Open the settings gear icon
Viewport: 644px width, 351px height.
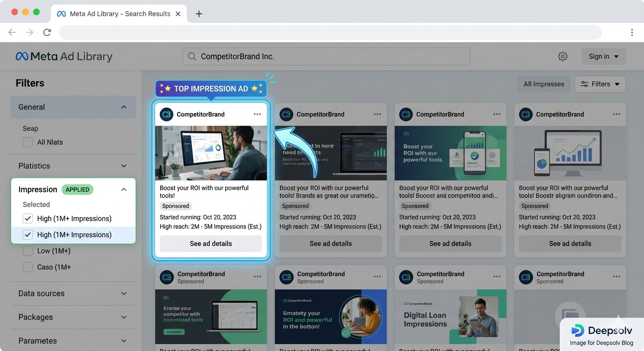tap(563, 56)
